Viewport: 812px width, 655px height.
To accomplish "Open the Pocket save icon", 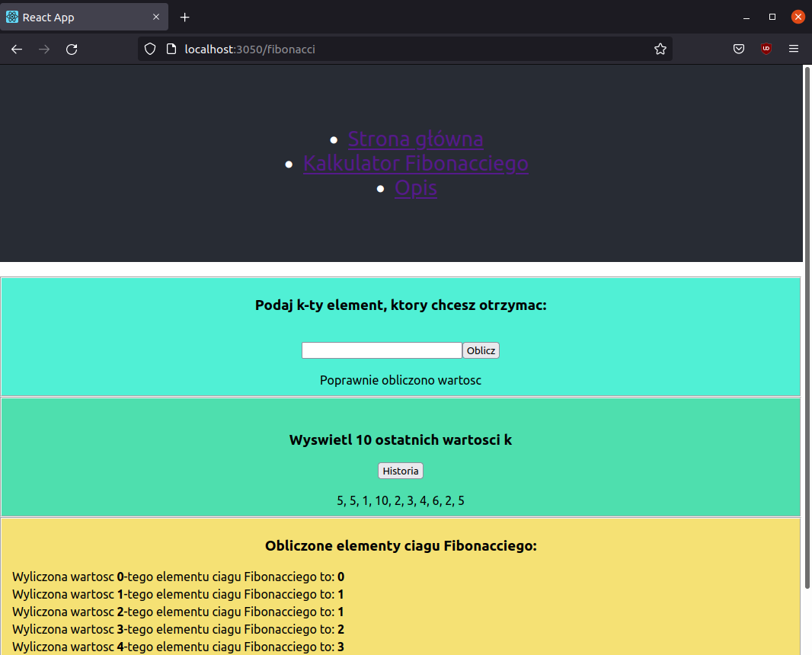I will 739,50.
